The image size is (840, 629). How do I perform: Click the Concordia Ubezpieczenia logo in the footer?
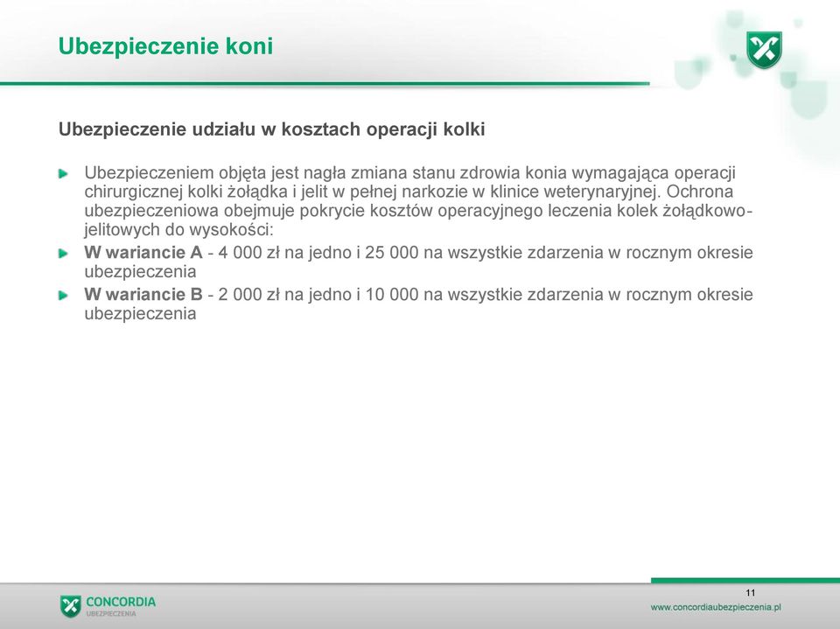[x=108, y=606]
